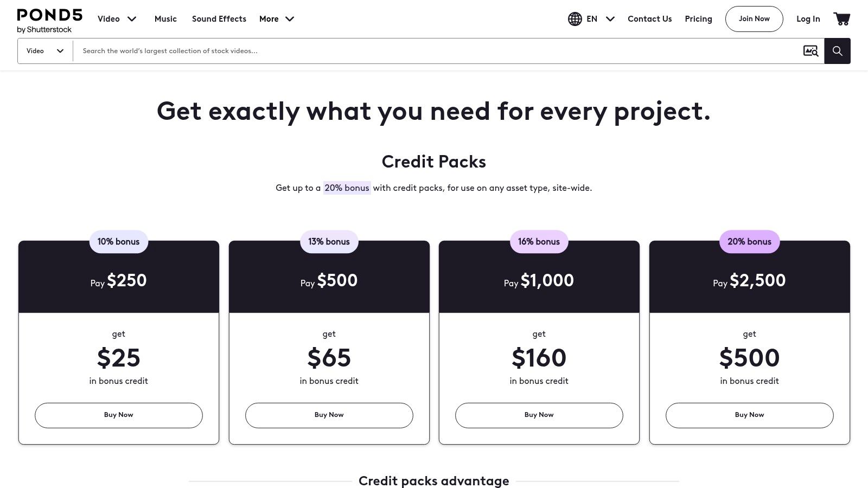Viewport: 868px width, 488px height.
Task: Buy the $250 credit pack
Action: tap(119, 415)
